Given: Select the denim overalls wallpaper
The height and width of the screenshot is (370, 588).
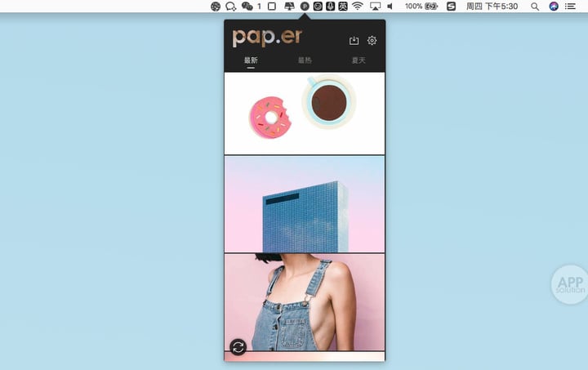Looking at the screenshot, I should tap(305, 302).
